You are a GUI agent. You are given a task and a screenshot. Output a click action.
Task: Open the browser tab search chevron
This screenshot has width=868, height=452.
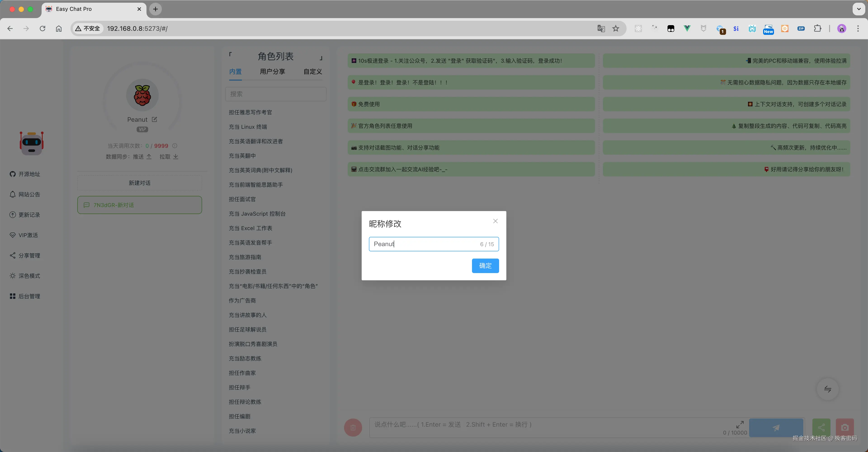(859, 9)
